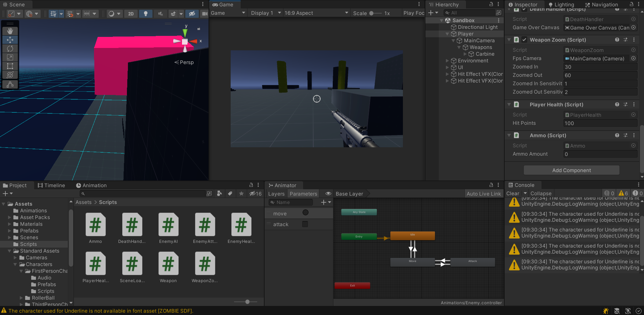This screenshot has height=315, width=644.
Task: Select the SceneLoader script asset
Action: tap(132, 268)
